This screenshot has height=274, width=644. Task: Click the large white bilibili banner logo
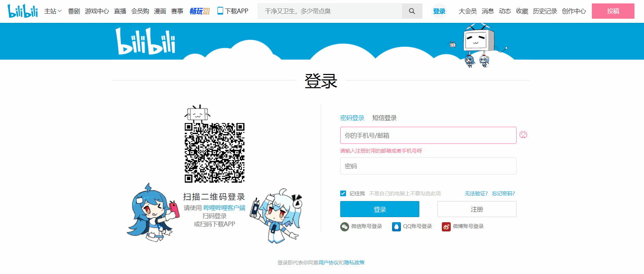coord(146,41)
